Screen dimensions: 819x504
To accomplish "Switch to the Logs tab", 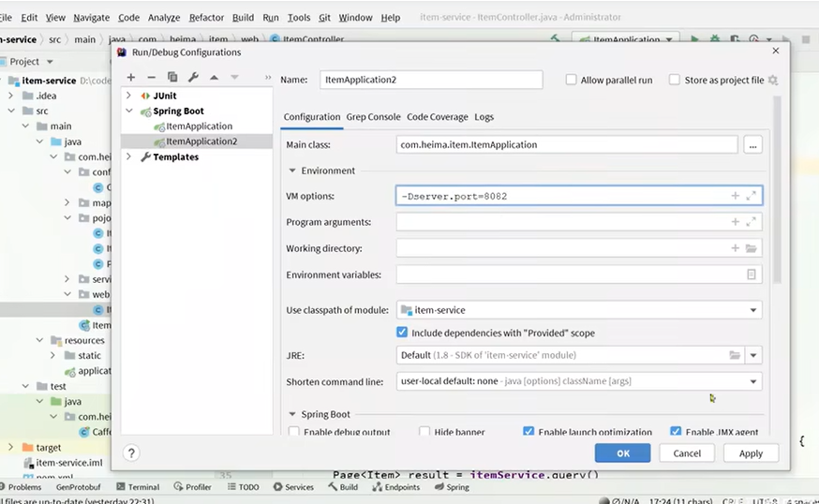I will click(484, 117).
